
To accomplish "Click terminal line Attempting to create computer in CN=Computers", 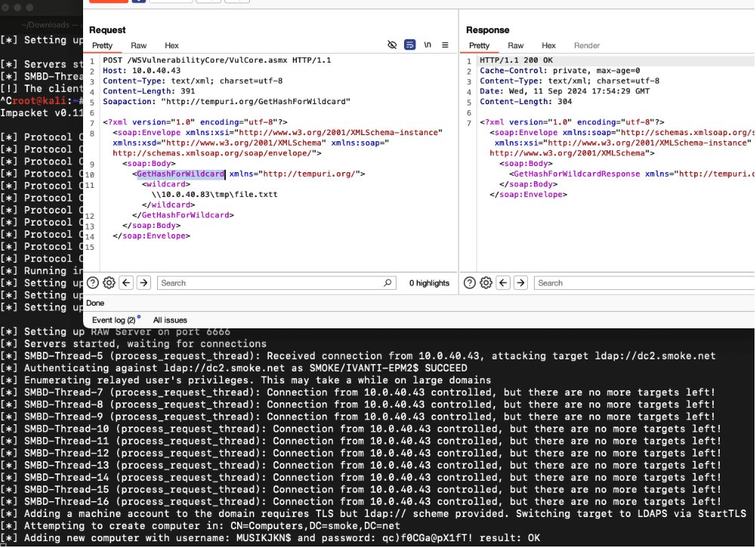I will pyautogui.click(x=200, y=526).
